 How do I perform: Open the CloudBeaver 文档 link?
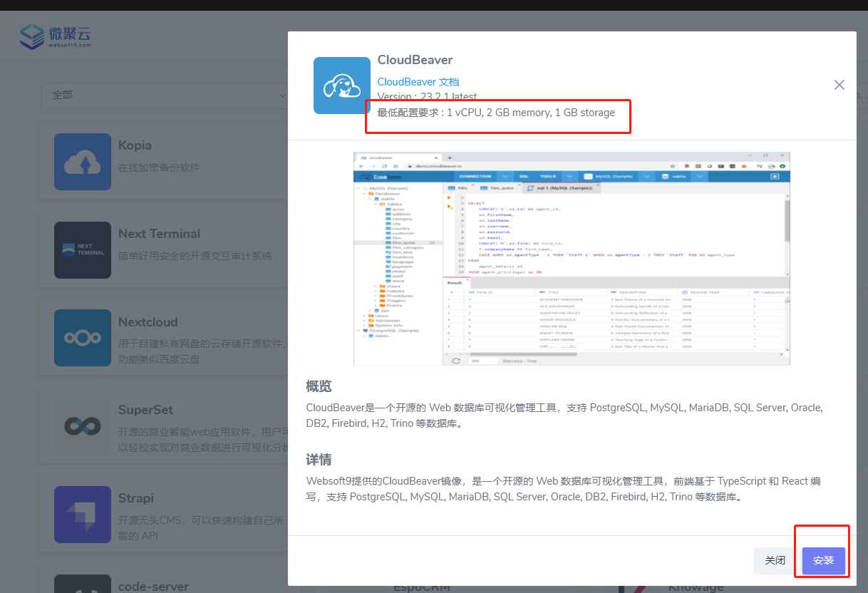point(418,82)
